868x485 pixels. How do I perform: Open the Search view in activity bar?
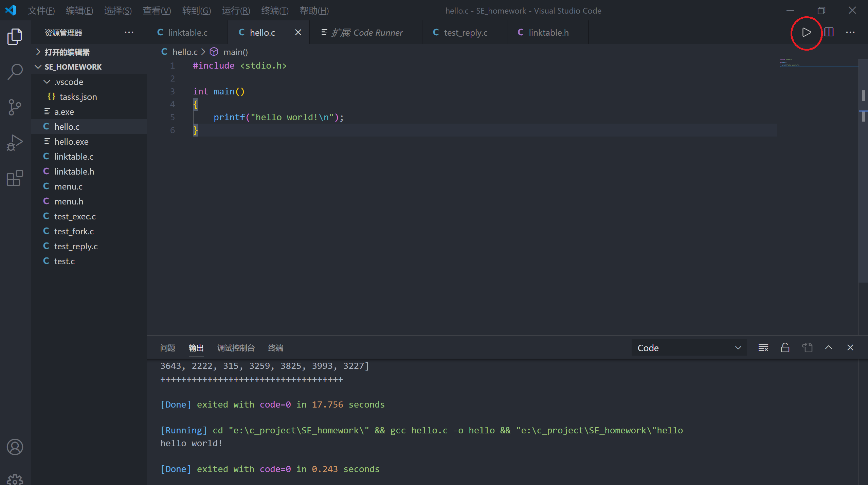[x=15, y=72]
